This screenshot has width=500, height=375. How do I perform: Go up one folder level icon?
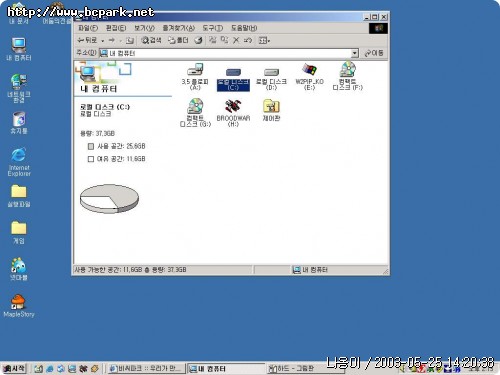pyautogui.click(x=130, y=41)
